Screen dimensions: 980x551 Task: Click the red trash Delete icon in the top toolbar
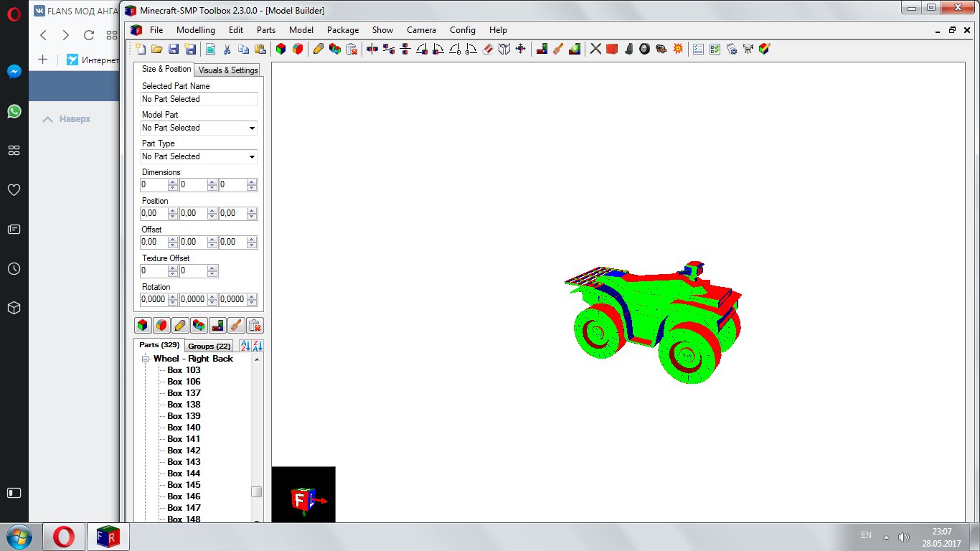tap(352, 49)
